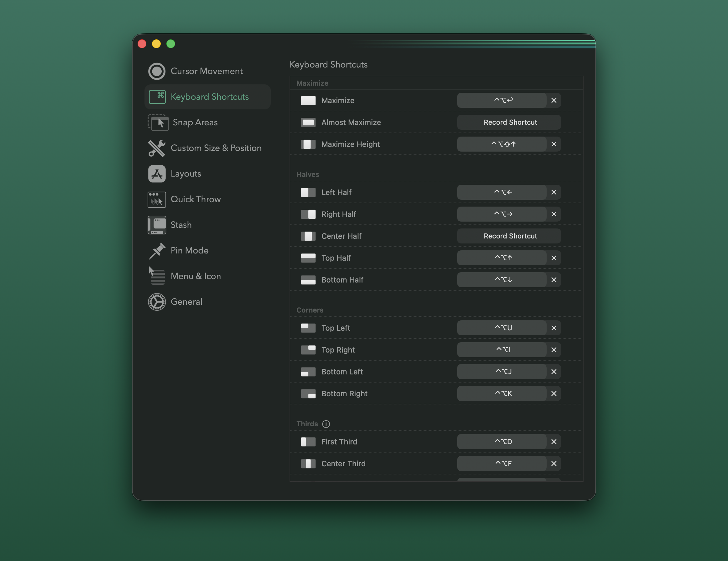Edit the Center Third shortcut field
This screenshot has width=728, height=561.
click(x=502, y=464)
